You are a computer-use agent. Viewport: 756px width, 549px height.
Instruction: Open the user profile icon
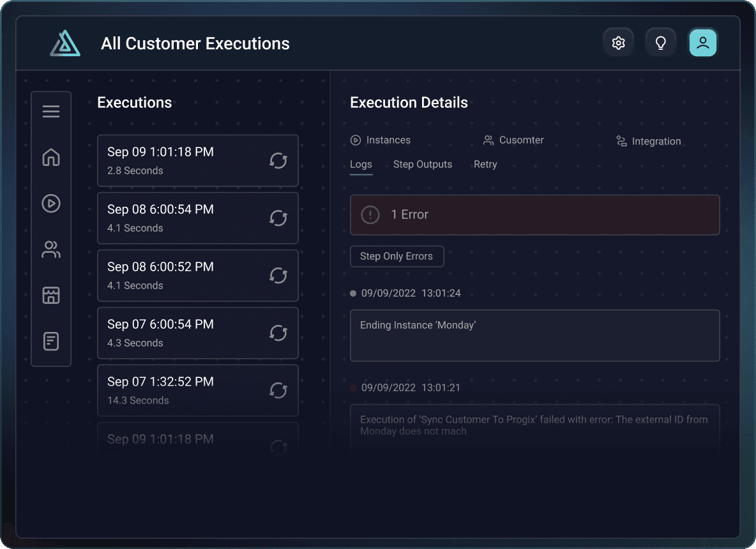coord(702,43)
